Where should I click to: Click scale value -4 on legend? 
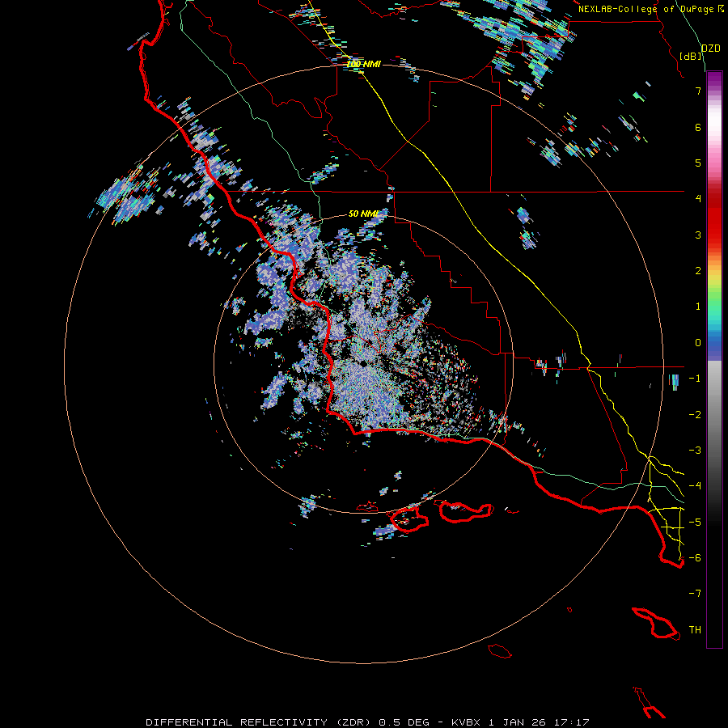pyautogui.click(x=695, y=486)
